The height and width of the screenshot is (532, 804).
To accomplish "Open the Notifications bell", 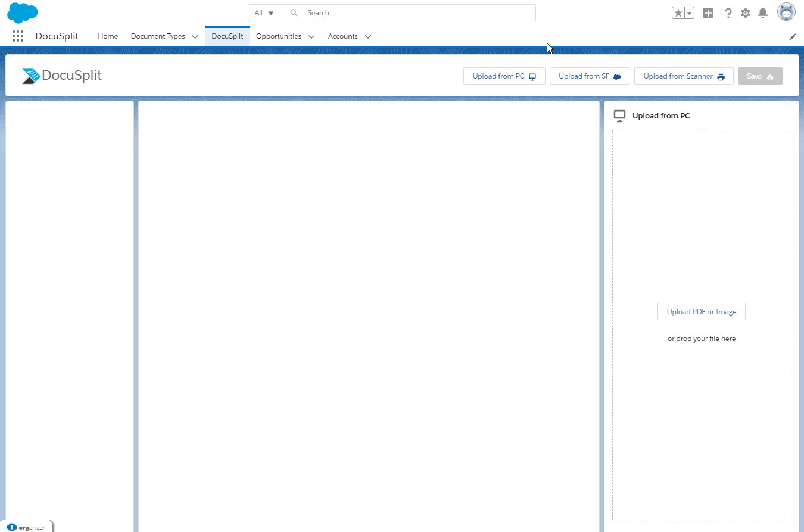I will [763, 13].
